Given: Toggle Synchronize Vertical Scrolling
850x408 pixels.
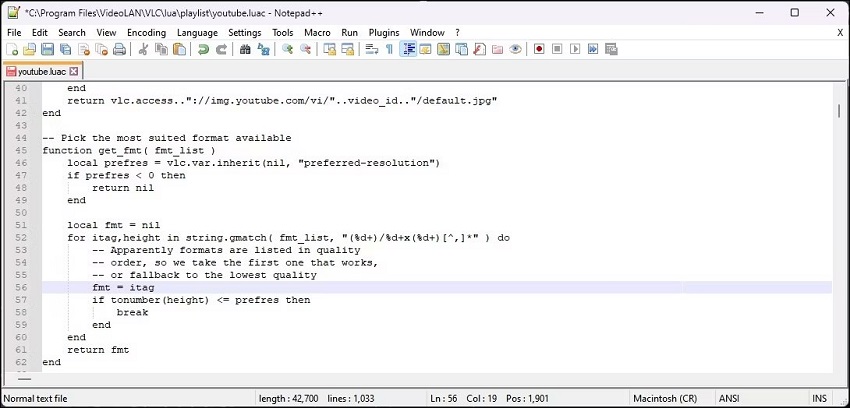Looking at the screenshot, I should pos(329,49).
